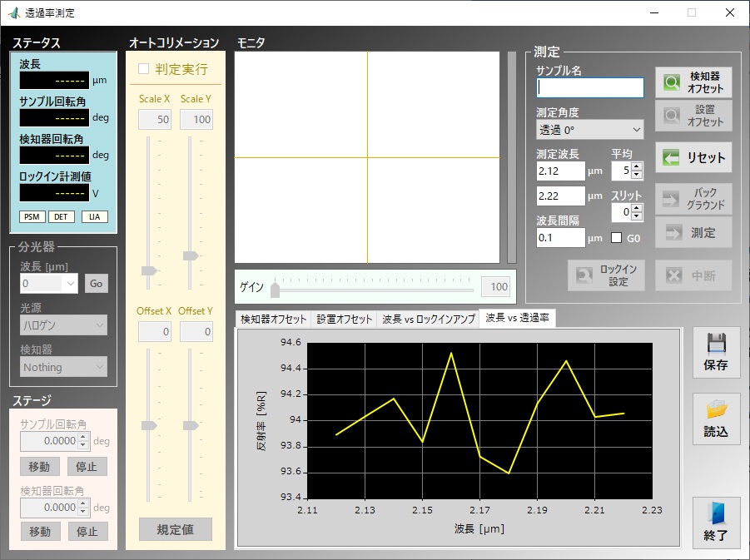Click the Offset Y value field
The image size is (750, 560).
[x=196, y=332]
